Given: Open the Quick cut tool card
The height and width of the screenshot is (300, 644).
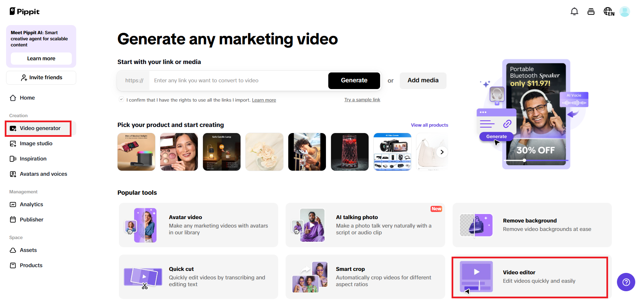Looking at the screenshot, I should (x=199, y=277).
